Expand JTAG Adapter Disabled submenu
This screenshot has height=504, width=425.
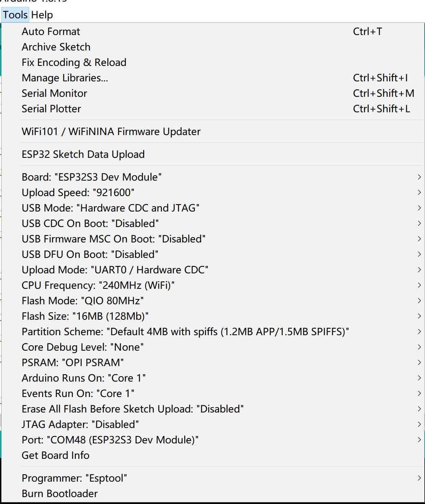click(213, 424)
